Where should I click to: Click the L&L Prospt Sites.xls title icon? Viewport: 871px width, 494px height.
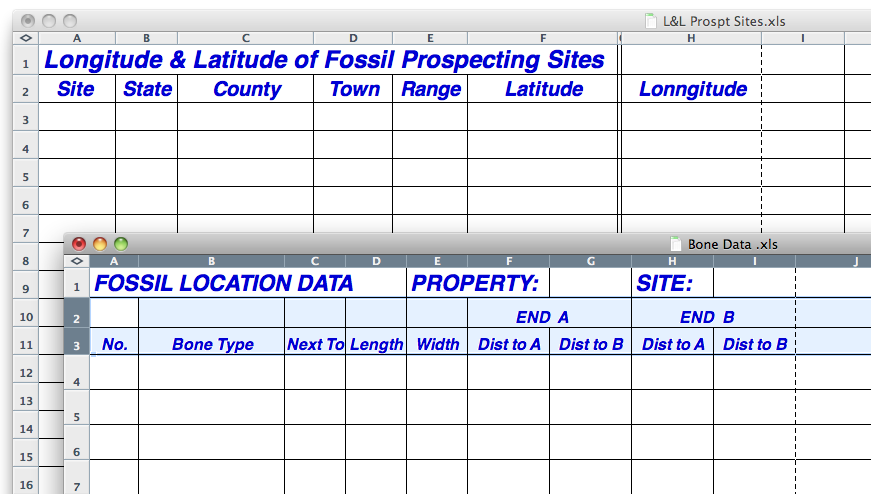[651, 20]
